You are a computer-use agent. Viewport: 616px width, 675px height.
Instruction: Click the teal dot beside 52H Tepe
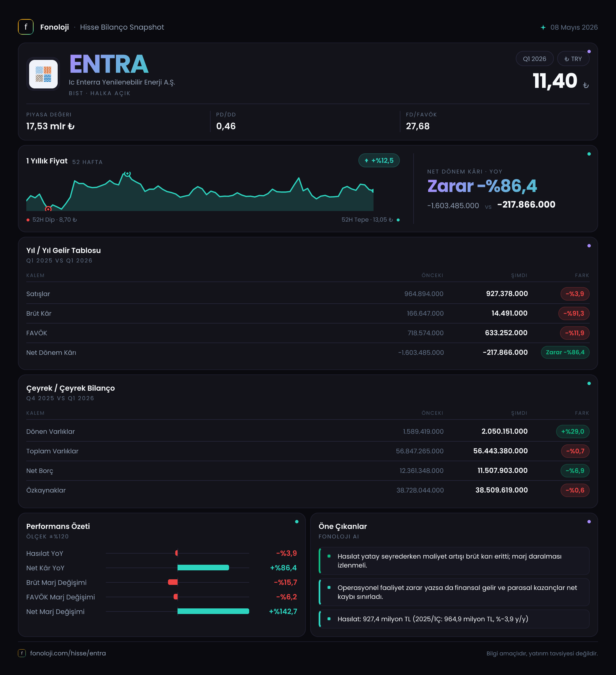pyautogui.click(x=398, y=220)
